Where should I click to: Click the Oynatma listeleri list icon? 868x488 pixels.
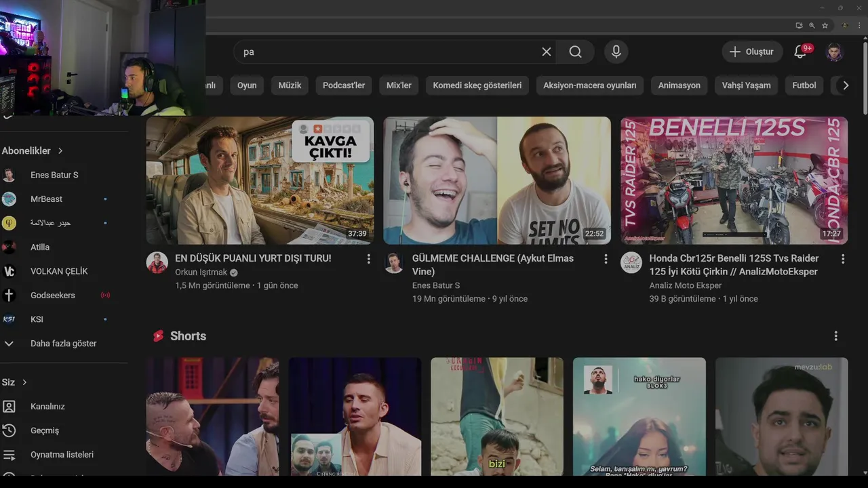pos(9,455)
